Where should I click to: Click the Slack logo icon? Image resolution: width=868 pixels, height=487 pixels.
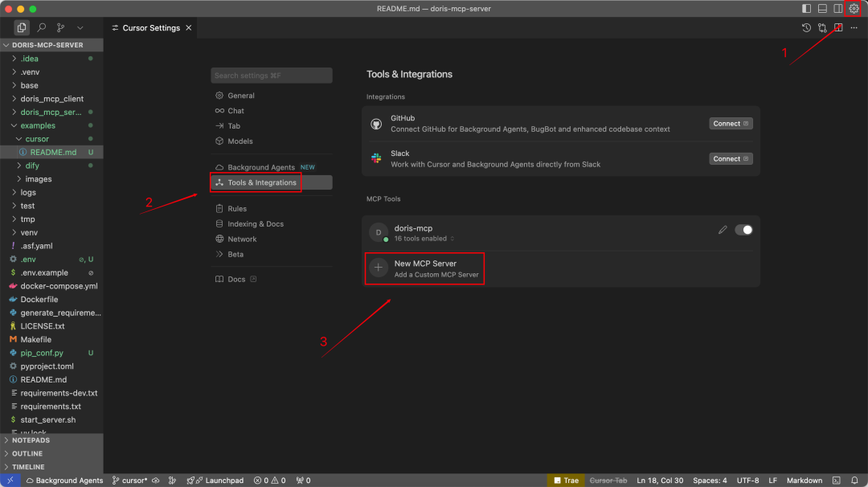376,159
